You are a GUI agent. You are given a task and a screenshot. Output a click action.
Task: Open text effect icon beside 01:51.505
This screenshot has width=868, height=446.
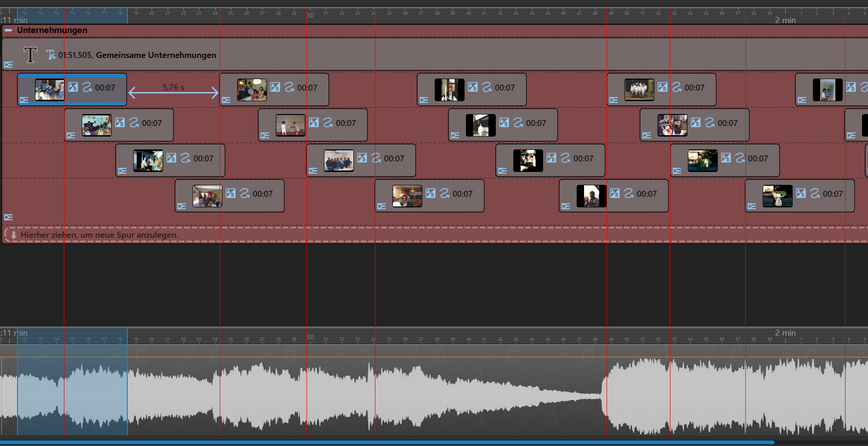pos(51,55)
